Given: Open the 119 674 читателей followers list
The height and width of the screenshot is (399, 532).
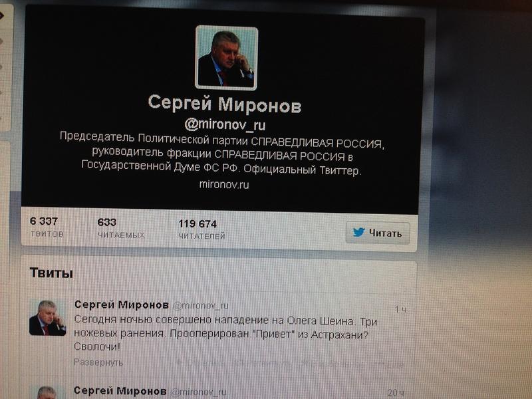Looking at the screenshot, I should coord(202,229).
